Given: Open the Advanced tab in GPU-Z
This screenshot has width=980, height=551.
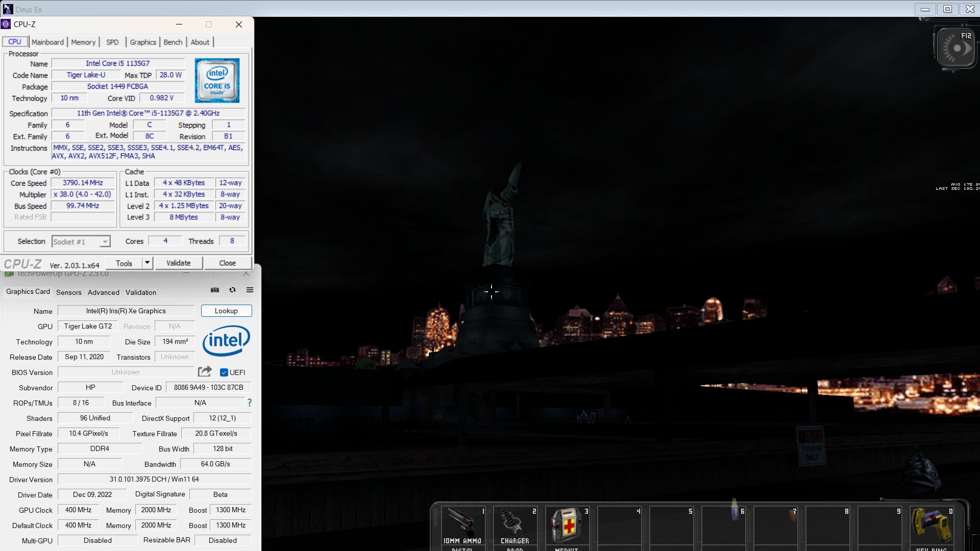Looking at the screenshot, I should click(x=104, y=292).
